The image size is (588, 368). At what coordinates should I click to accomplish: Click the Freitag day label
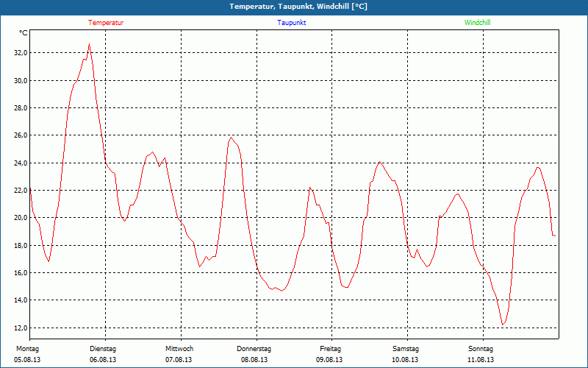tap(330, 349)
